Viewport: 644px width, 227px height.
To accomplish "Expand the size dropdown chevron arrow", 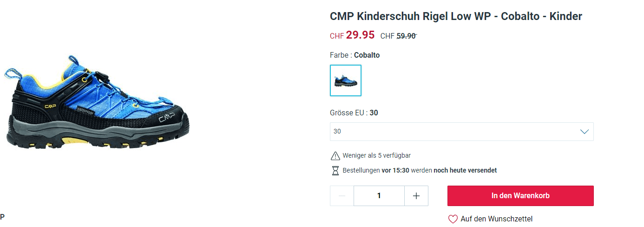I will point(585,132).
